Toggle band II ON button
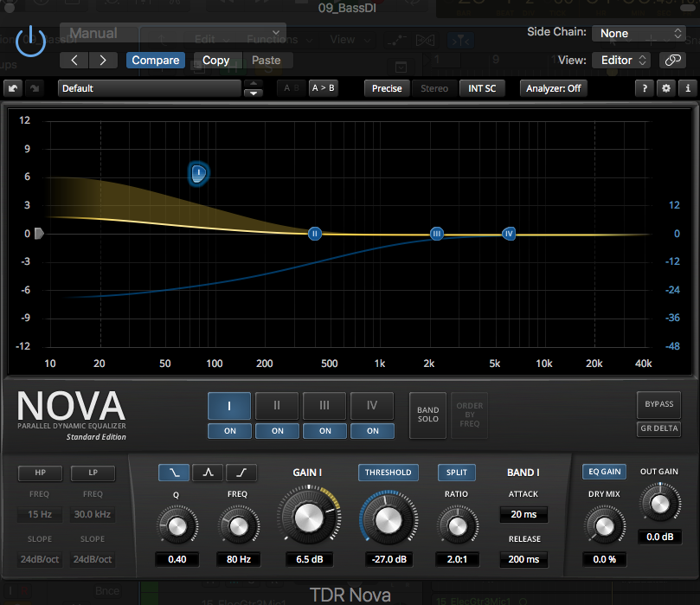This screenshot has width=700, height=605. [277, 431]
